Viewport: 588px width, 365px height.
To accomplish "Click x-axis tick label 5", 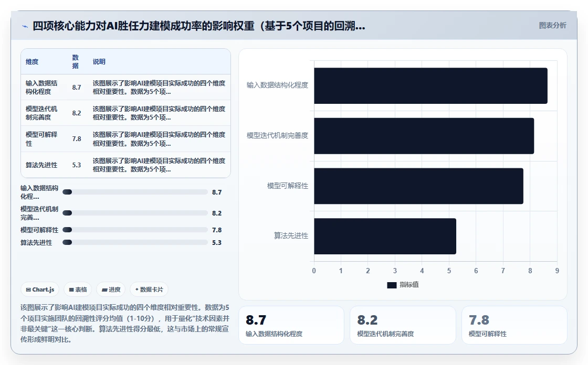I will (x=449, y=271).
